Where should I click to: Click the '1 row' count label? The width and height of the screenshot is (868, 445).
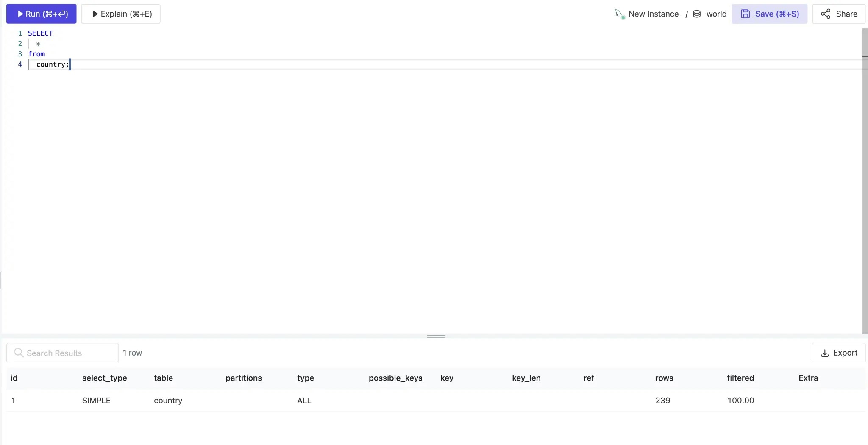132,353
